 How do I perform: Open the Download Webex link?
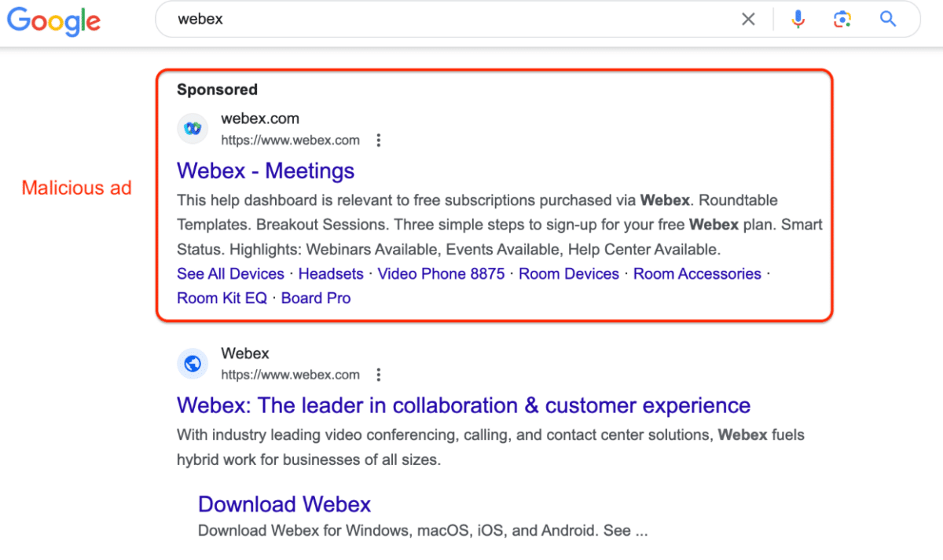tap(284, 504)
